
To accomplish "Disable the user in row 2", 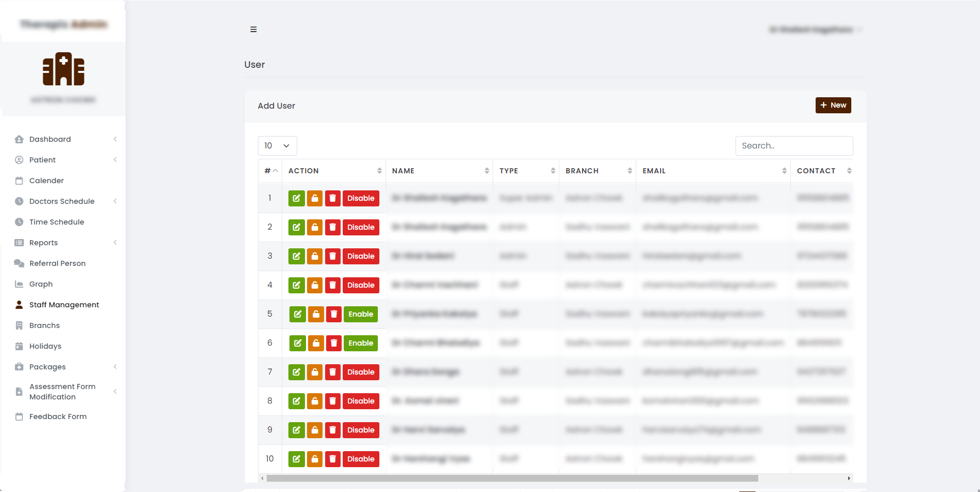I will (x=360, y=227).
